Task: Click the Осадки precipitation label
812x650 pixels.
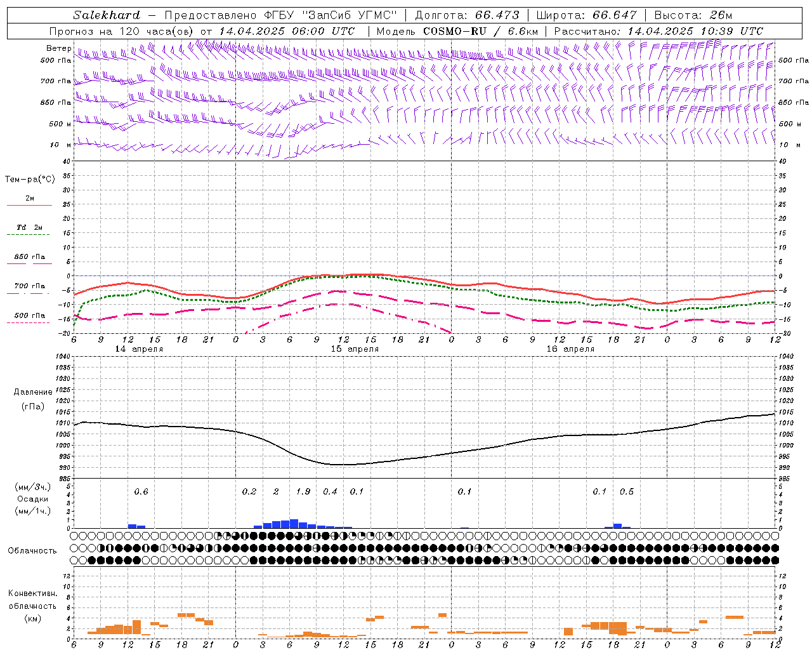Action: tap(33, 499)
